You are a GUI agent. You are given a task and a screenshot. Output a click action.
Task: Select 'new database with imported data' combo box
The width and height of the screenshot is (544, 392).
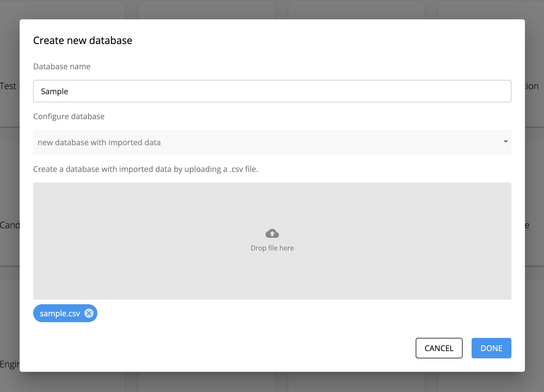[272, 142]
